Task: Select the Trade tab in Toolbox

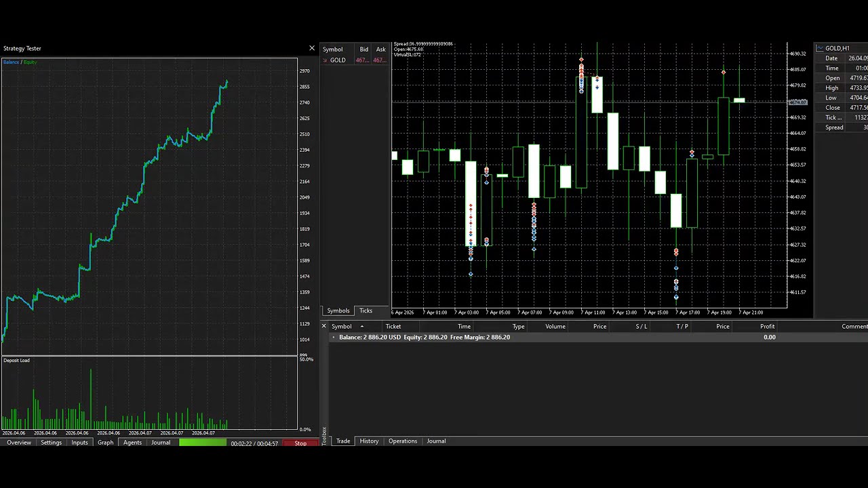Action: point(343,441)
